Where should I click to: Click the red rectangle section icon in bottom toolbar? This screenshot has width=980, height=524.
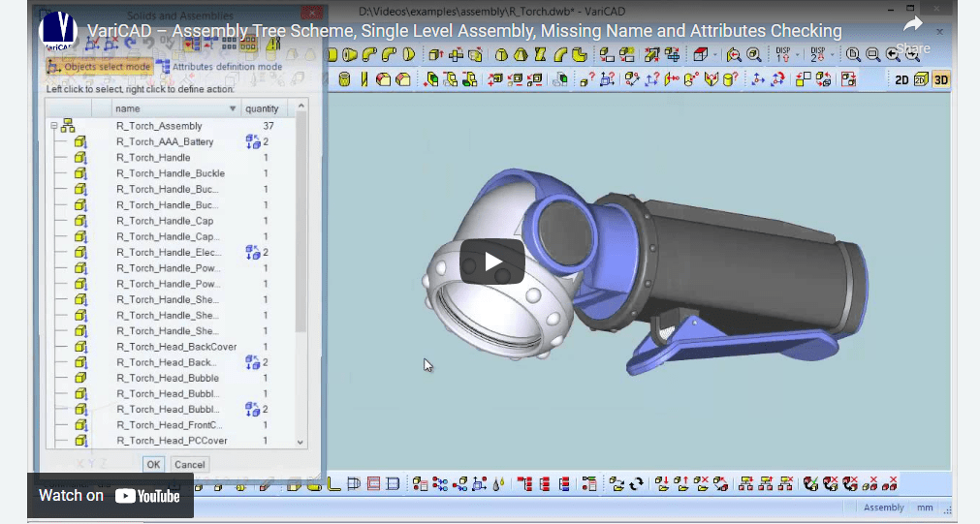point(374,484)
